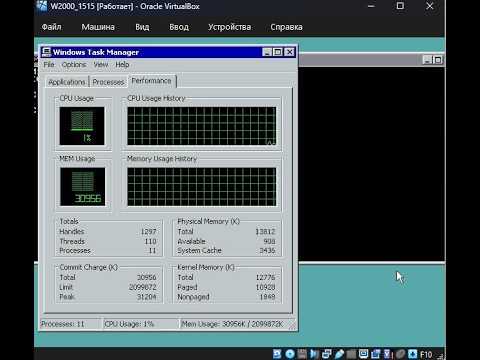Image resolution: width=480 pixels, height=360 pixels.
Task: Click the Task Manager title bar icon
Action: click(46, 52)
